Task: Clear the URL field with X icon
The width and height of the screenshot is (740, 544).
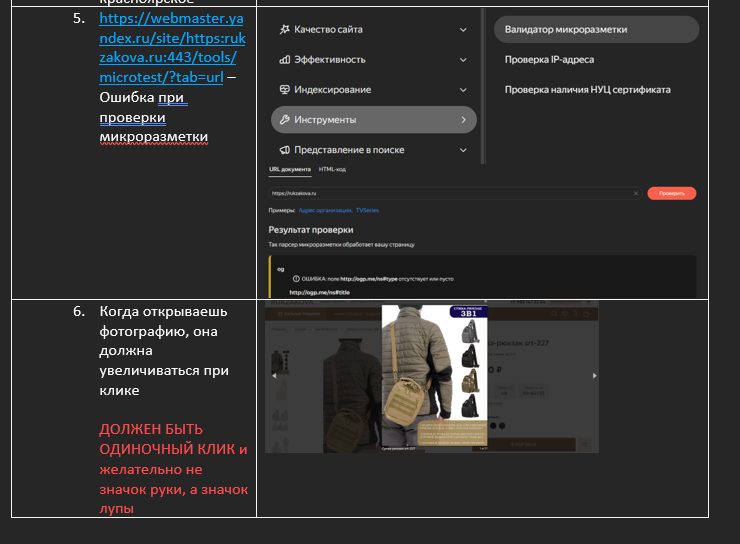Action: coord(636,193)
